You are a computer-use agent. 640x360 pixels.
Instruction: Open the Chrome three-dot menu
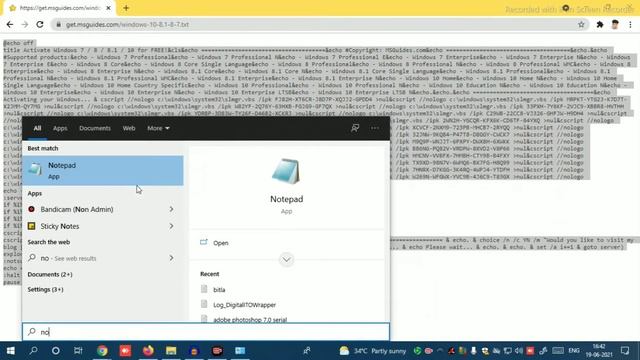click(631, 24)
